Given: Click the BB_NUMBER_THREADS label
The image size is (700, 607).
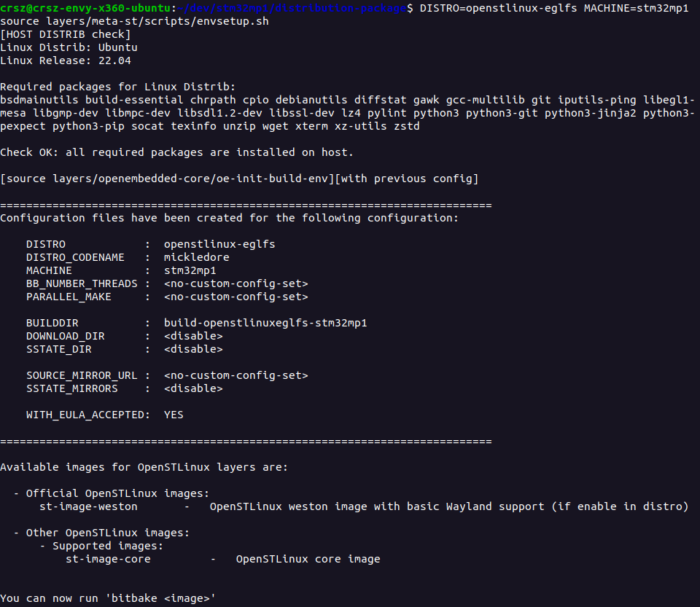Looking at the screenshot, I should coord(82,283).
